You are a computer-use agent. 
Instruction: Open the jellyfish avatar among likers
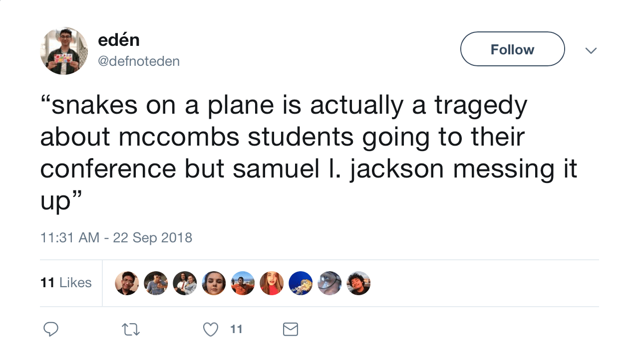[301, 283]
